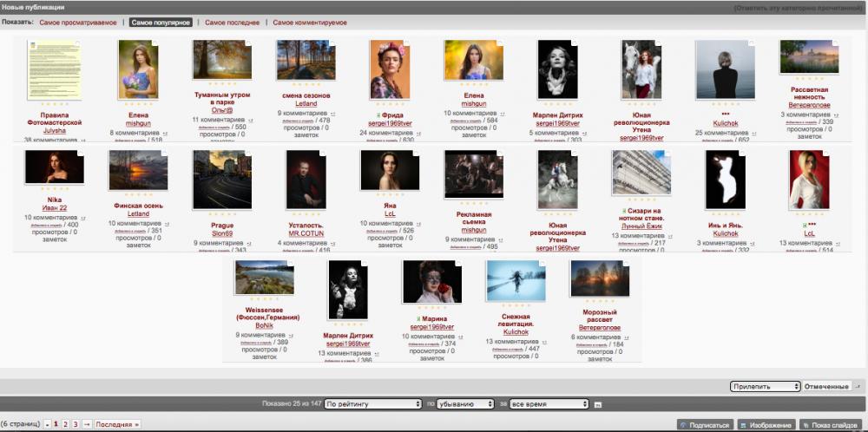The image size is (868, 432).
Task: Click the +r icon beside Фрида's 24 комментариев
Action: click(x=419, y=134)
